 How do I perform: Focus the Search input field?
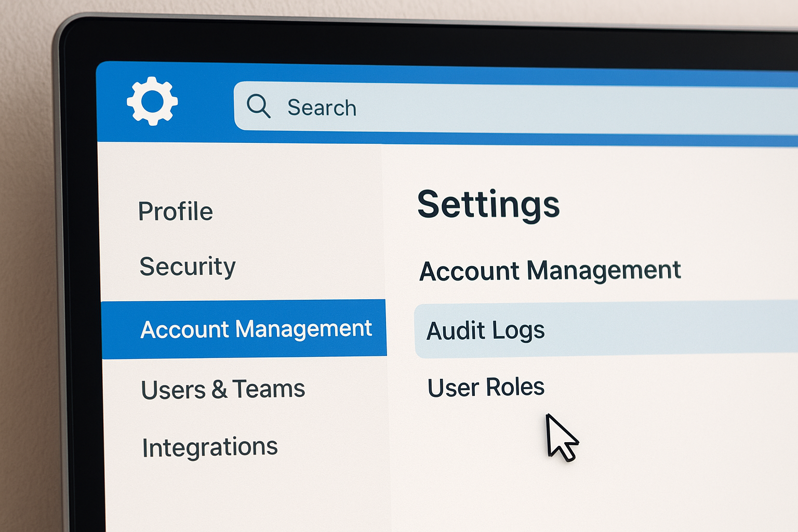click(516, 108)
